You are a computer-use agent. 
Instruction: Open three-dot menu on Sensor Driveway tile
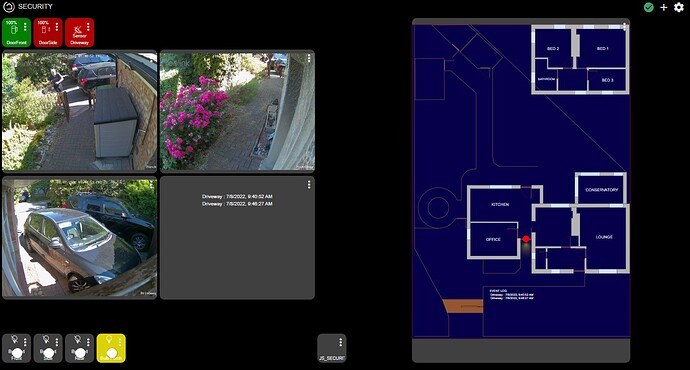tap(88, 27)
